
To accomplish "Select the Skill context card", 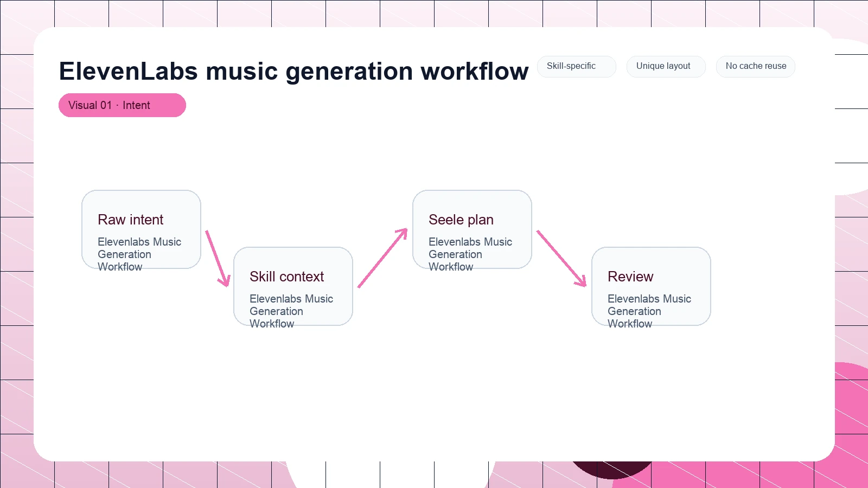I will [x=293, y=286].
